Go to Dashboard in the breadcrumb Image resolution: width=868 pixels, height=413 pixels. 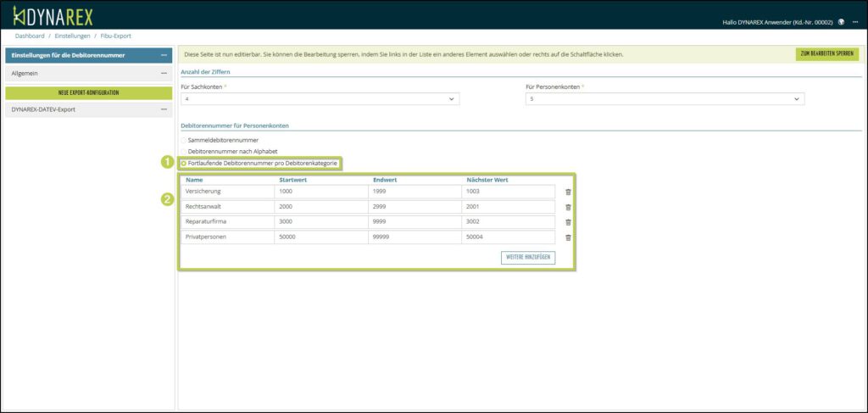point(30,36)
